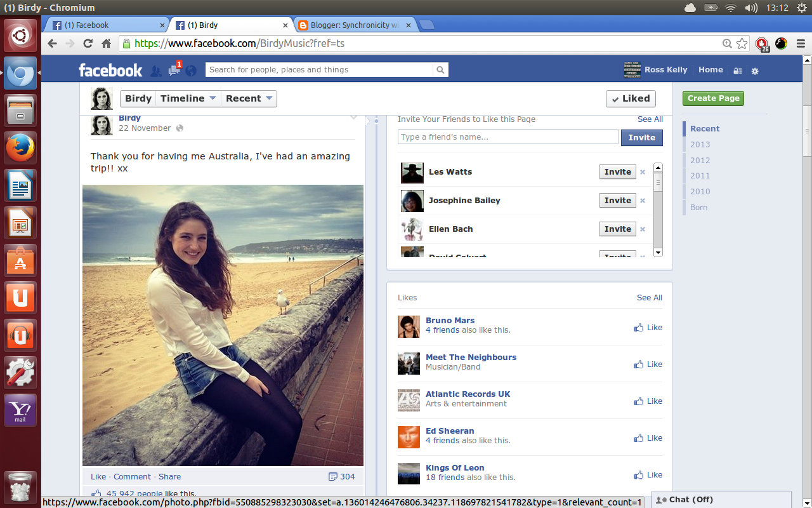Screen dimensions: 812x508
Task: Open the Files manager from launcher
Action: 20,110
